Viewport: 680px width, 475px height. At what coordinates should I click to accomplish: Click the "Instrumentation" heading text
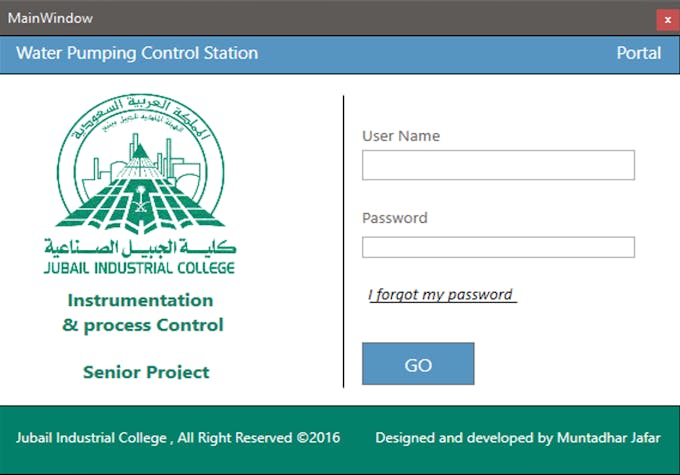(x=140, y=300)
